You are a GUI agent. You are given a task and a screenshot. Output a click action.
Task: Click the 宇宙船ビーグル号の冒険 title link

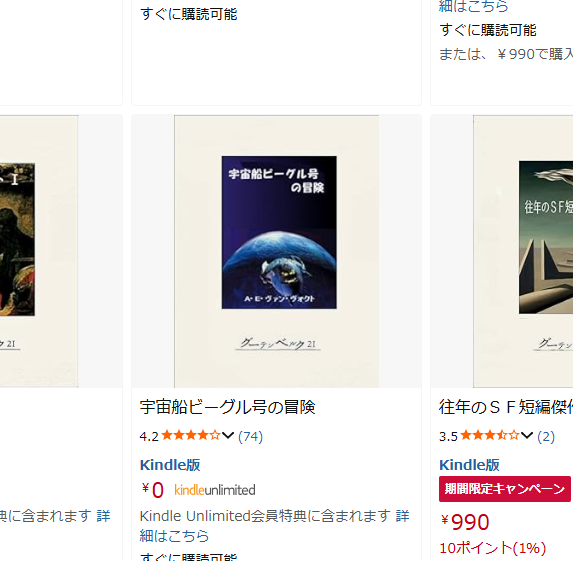pyautogui.click(x=227, y=407)
